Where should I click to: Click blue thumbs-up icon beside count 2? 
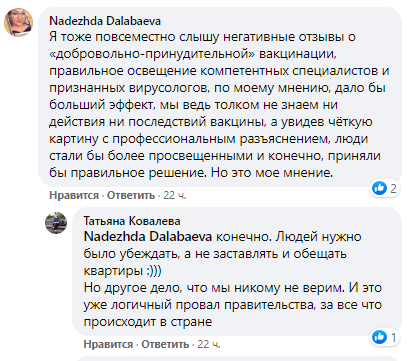(379, 188)
